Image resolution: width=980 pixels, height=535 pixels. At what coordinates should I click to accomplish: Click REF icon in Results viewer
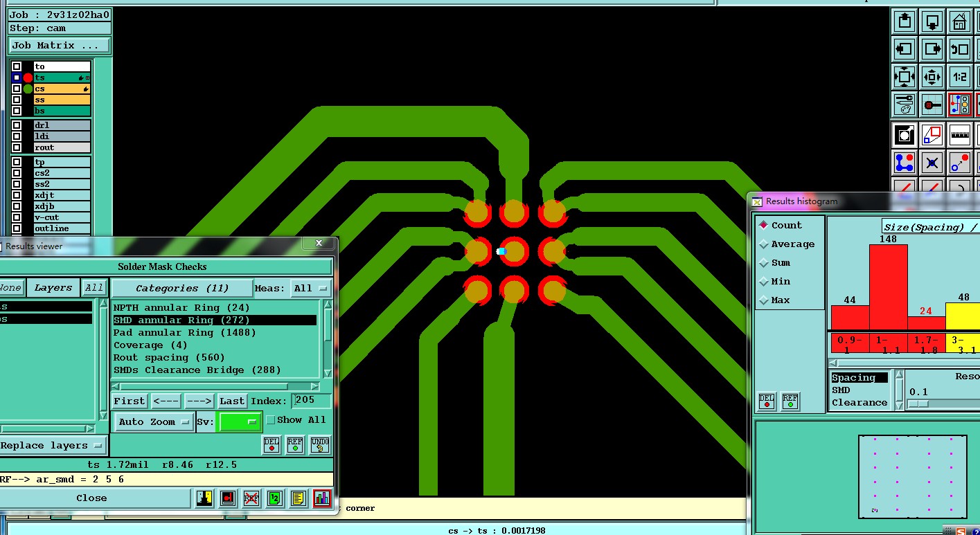pos(295,444)
